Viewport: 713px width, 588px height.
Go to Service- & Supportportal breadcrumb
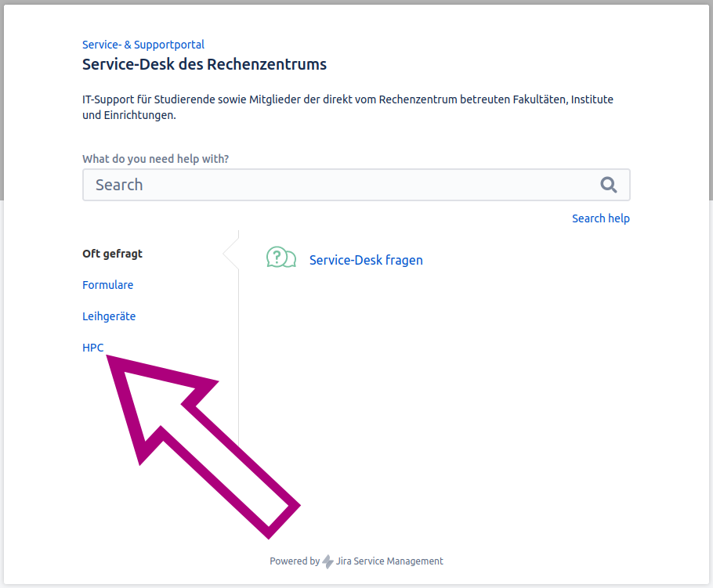point(143,45)
